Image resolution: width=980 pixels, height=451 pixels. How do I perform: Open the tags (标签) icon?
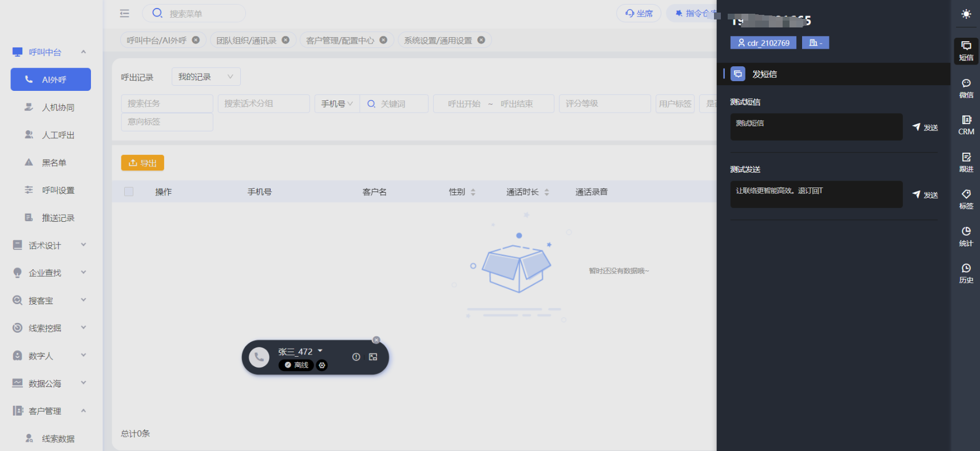[966, 199]
